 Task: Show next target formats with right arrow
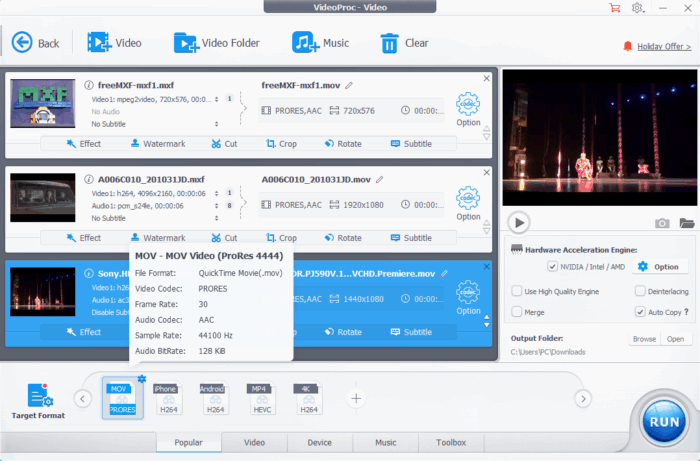[583, 399]
